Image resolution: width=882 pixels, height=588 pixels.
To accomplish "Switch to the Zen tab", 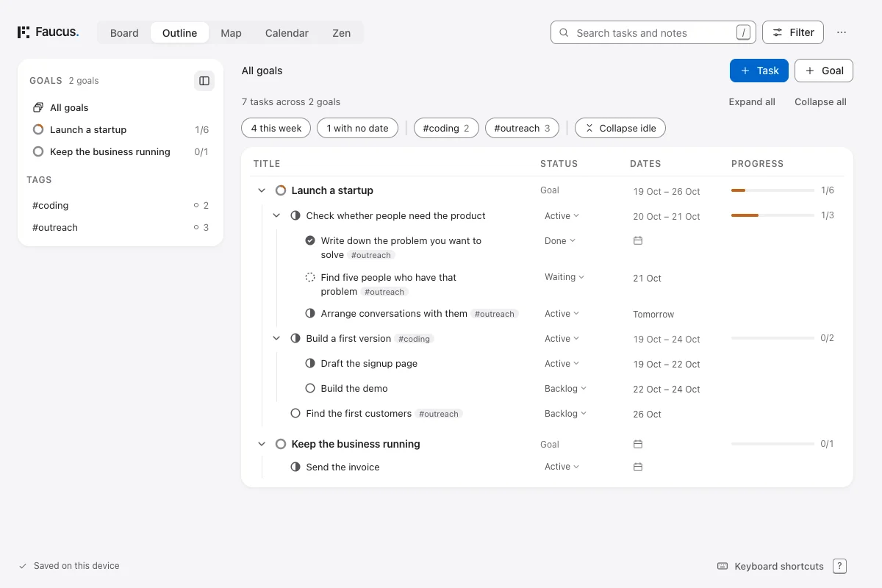I will pyautogui.click(x=341, y=32).
